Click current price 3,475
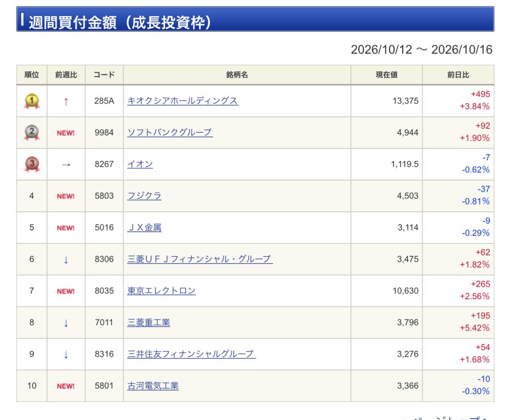 [x=407, y=259]
